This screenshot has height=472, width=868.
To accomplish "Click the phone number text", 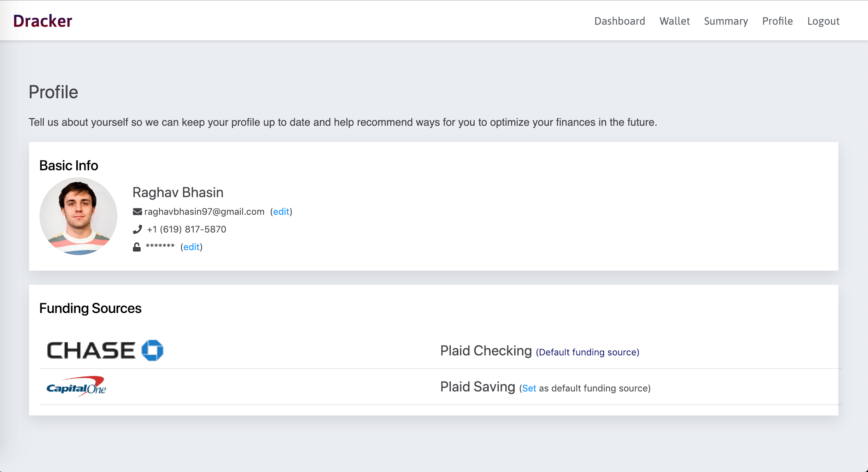I will tap(187, 229).
